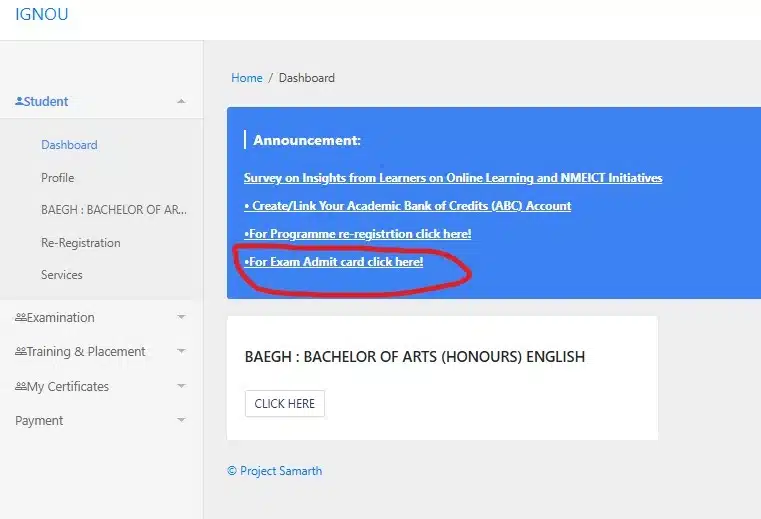The image size is (761, 519).
Task: Click the Training & Placement group icon
Action: [x=21, y=352]
